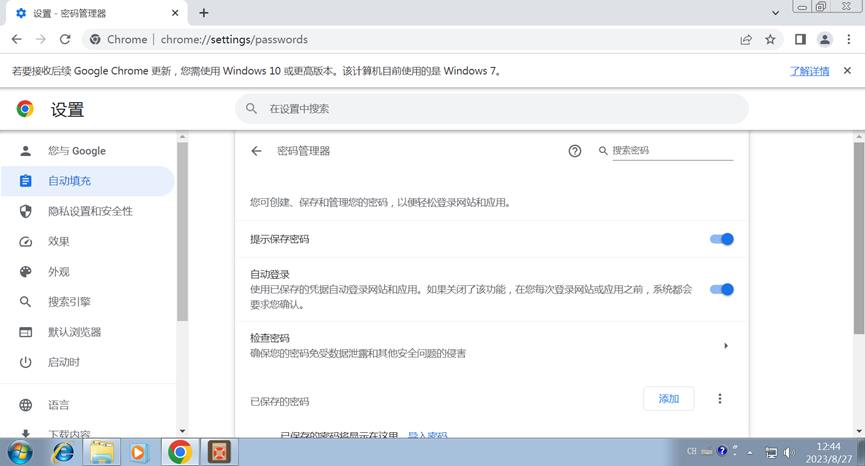This screenshot has height=466, width=865.
Task: Open the tab search dropdown arrow
Action: coord(776,13)
